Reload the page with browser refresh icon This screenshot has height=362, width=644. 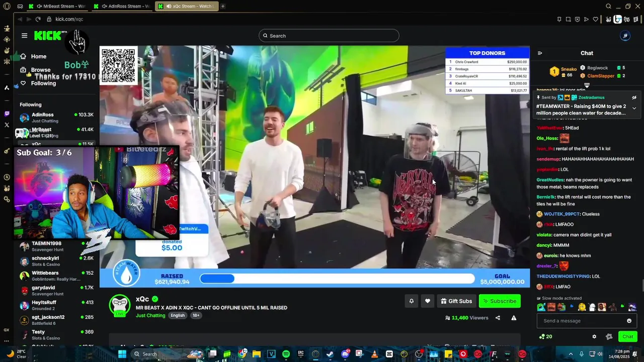[x=38, y=19]
